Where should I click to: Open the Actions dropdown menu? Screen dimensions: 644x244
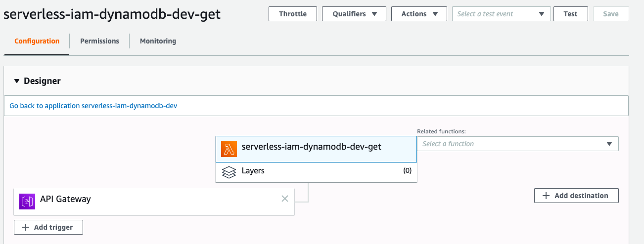[x=419, y=14]
